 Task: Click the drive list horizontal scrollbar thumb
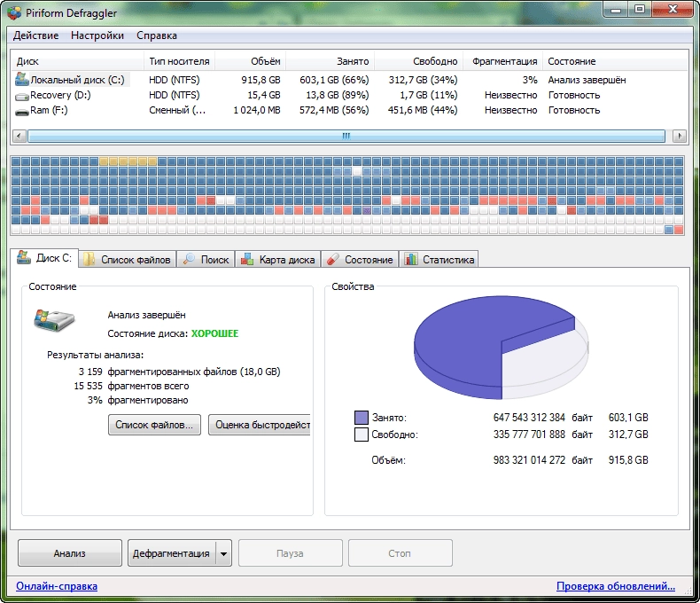tap(346, 136)
